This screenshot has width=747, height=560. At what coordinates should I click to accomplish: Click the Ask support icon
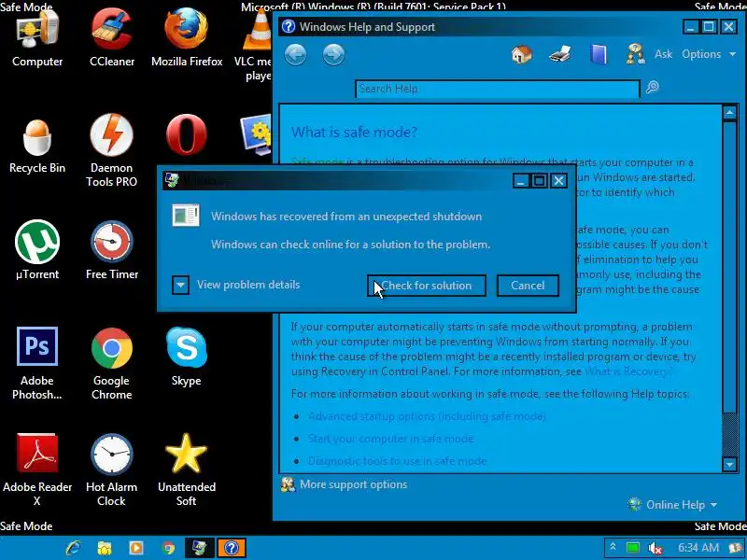click(x=636, y=54)
